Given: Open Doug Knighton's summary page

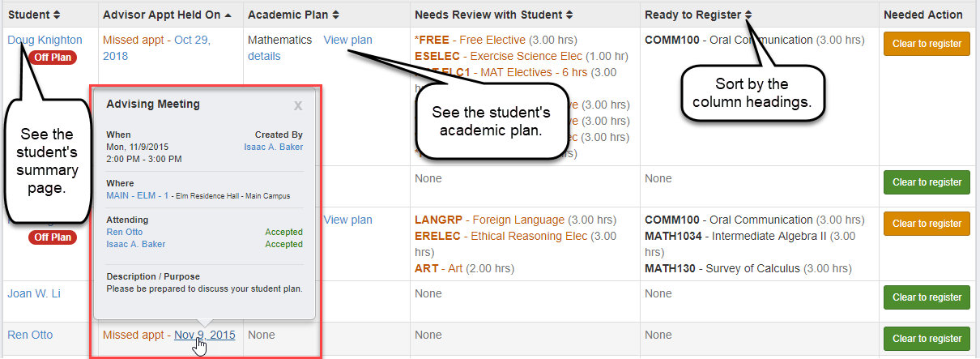Looking at the screenshot, I should [x=45, y=41].
